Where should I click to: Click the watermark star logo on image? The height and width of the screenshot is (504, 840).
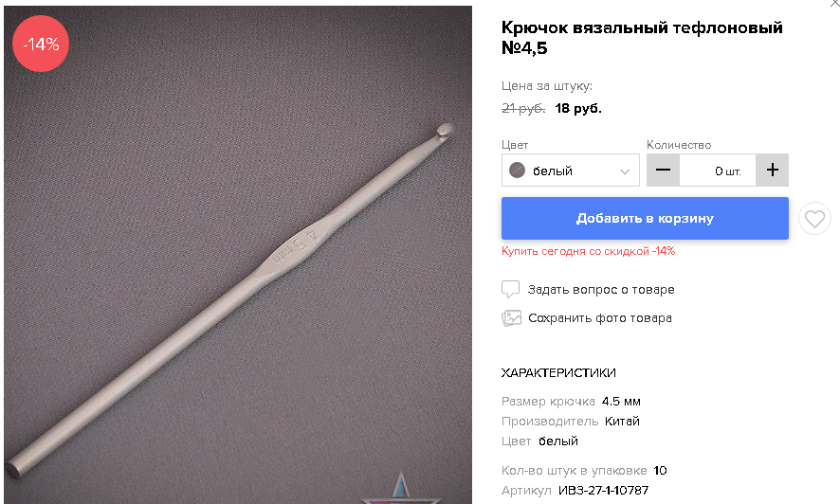[401, 488]
